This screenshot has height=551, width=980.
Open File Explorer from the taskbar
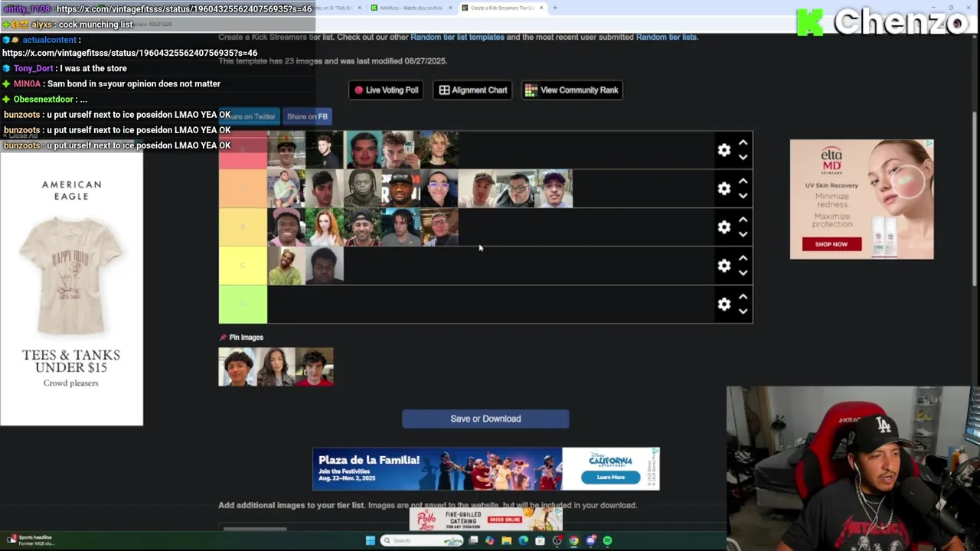pyautogui.click(x=506, y=540)
